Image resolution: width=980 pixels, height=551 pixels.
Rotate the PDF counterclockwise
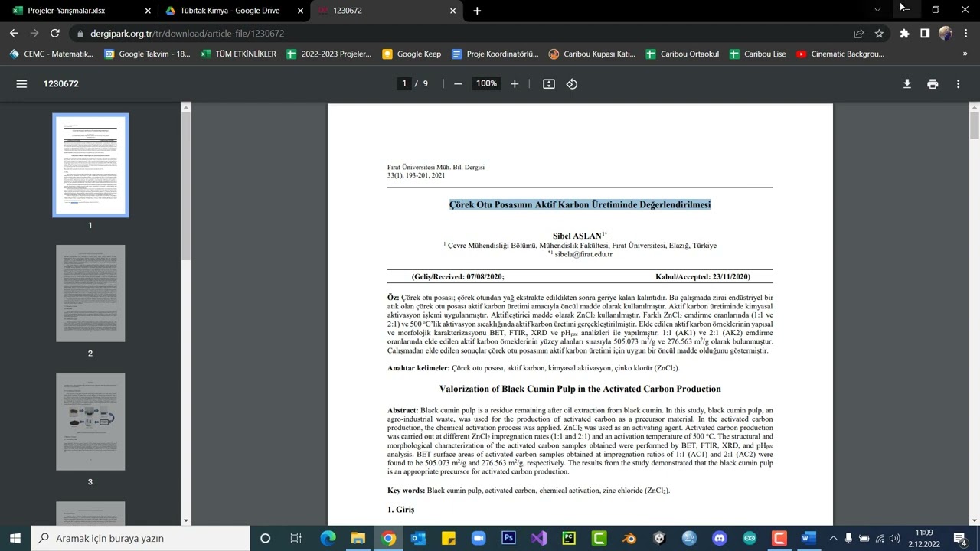pyautogui.click(x=572, y=84)
